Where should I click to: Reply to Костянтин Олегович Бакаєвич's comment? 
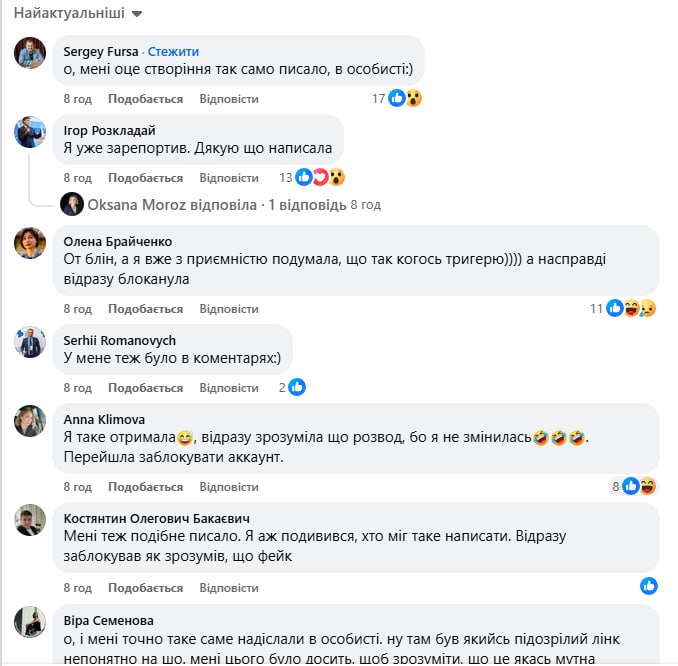click(229, 586)
